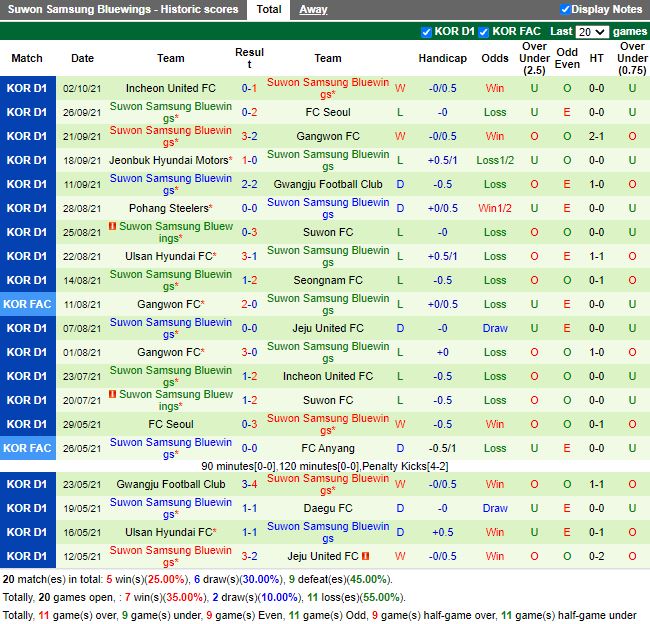
Task: Open the FC Anyang team link
Action: point(327,448)
